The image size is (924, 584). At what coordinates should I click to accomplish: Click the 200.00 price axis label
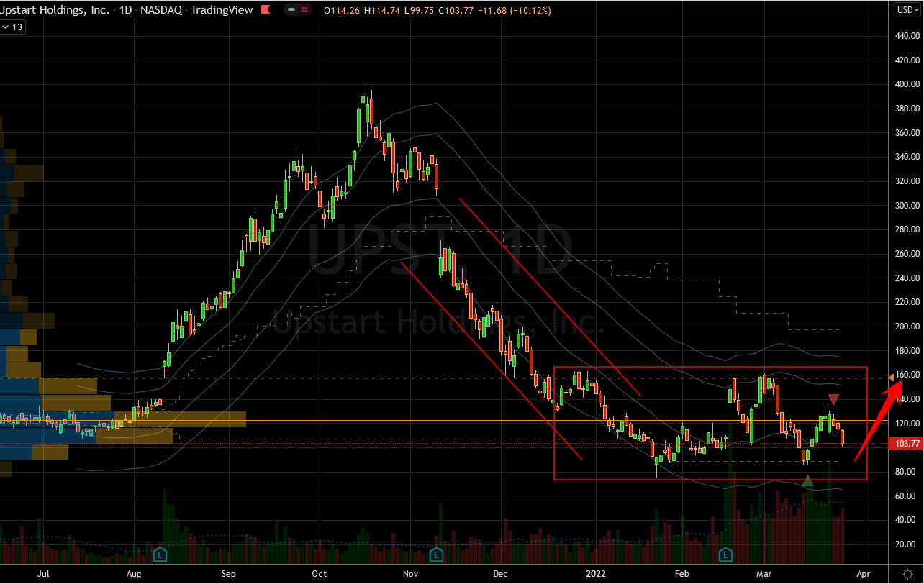(x=906, y=326)
